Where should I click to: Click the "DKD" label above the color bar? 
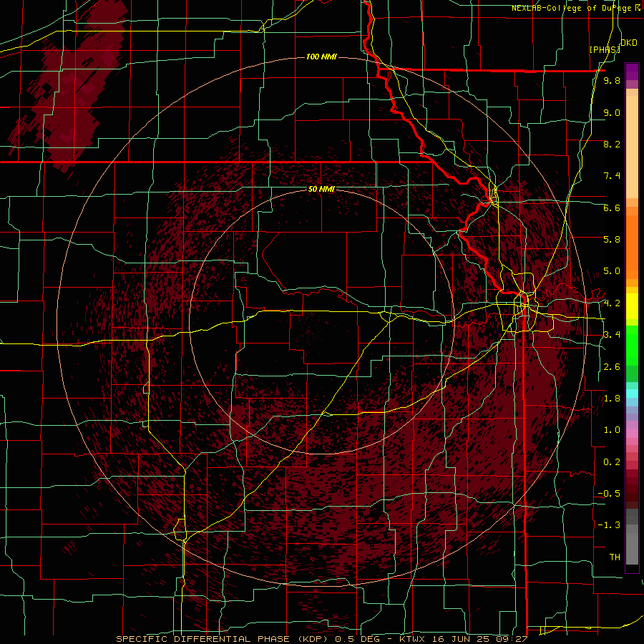click(629, 43)
